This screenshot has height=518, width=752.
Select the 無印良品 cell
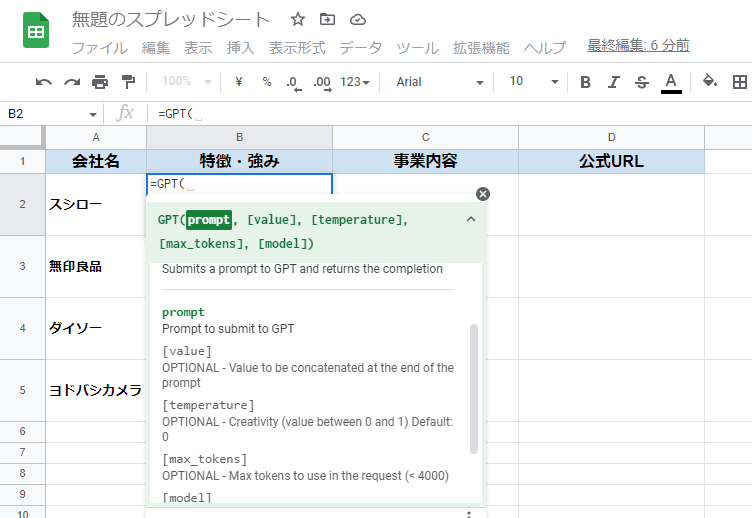click(x=96, y=266)
